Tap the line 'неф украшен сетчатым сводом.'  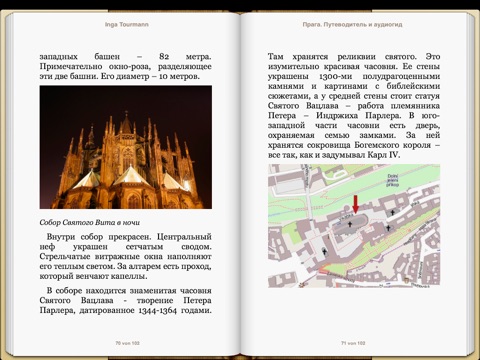click(x=125, y=247)
